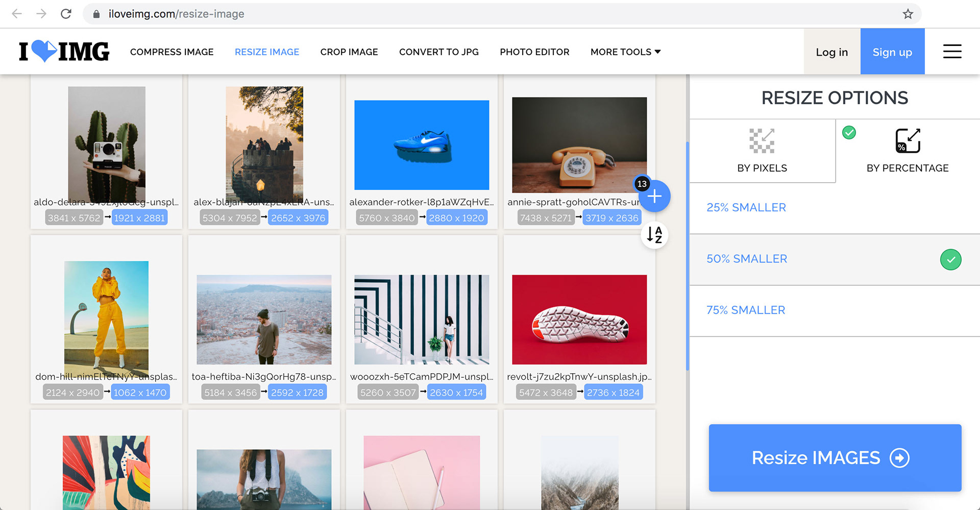
Task: Select the woman with camera thumbnail
Action: click(x=264, y=479)
